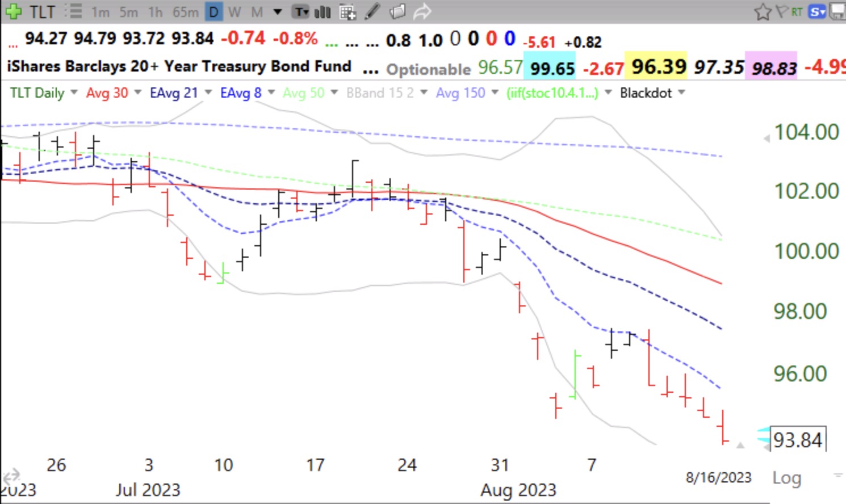Image resolution: width=846 pixels, height=504 pixels.
Task: Select the 5m timeframe
Action: [x=128, y=12]
